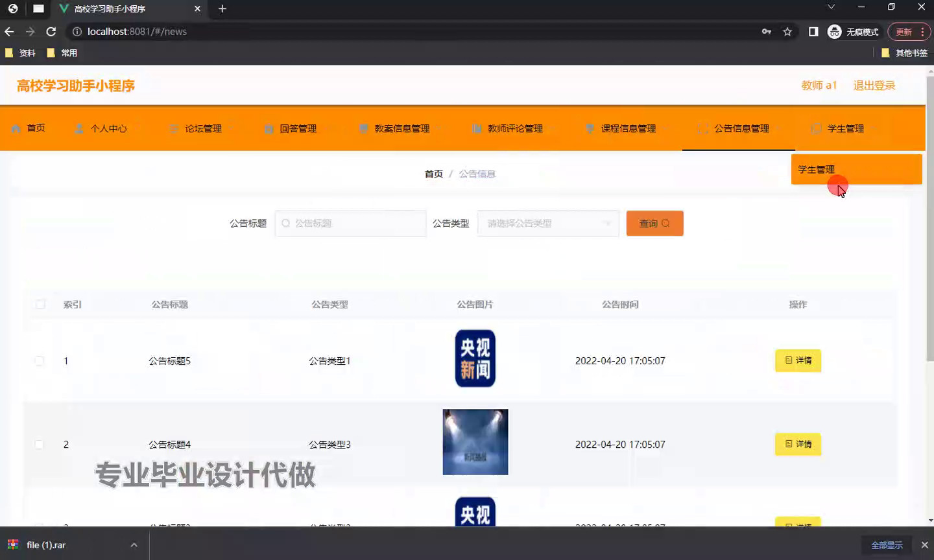Image resolution: width=934 pixels, height=560 pixels.
Task: Click icon next to 论坛管理
Action: (x=173, y=128)
